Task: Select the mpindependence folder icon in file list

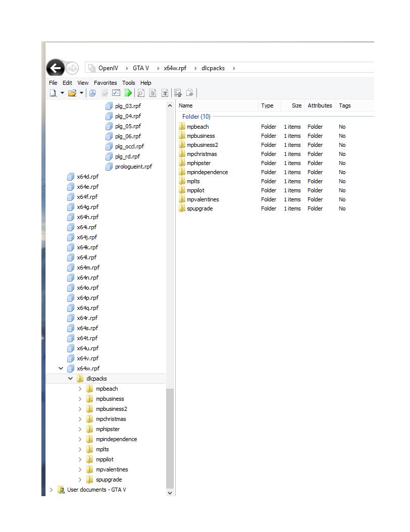Action: 182,172
